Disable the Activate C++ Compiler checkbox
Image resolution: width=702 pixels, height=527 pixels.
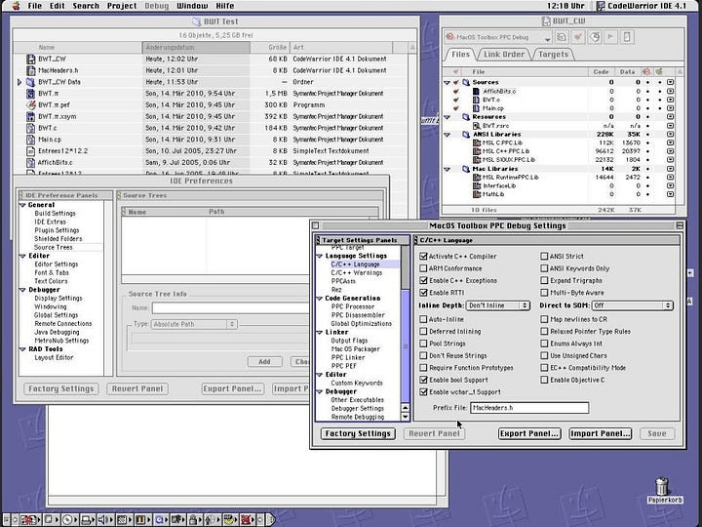pyautogui.click(x=424, y=256)
